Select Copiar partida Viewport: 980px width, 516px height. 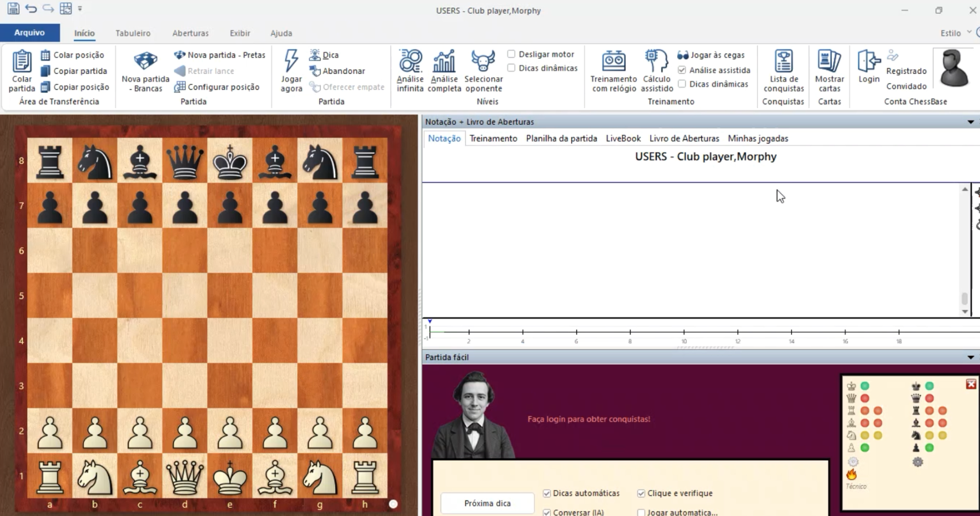pyautogui.click(x=74, y=71)
